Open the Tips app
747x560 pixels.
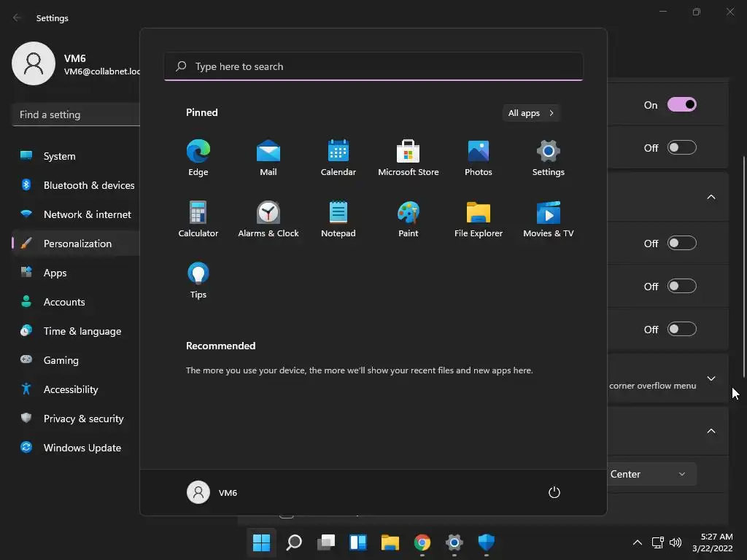[x=198, y=281]
